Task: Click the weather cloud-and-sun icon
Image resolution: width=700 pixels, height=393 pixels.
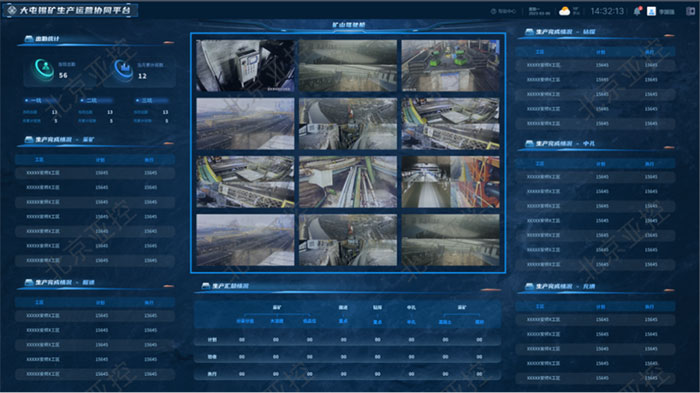Action: [565, 11]
